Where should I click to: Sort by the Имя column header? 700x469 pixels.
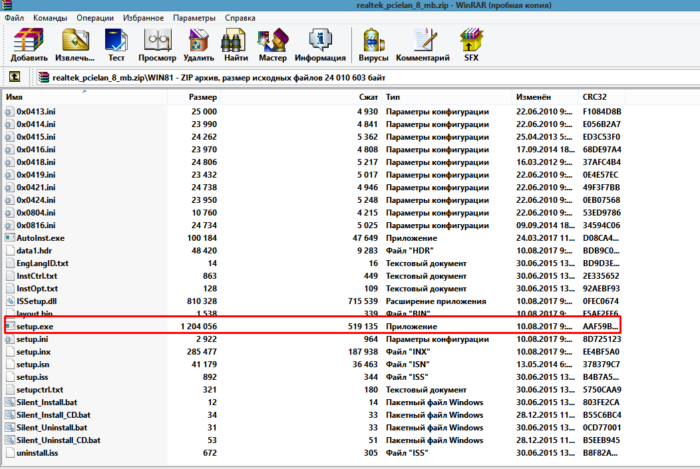(x=85, y=97)
